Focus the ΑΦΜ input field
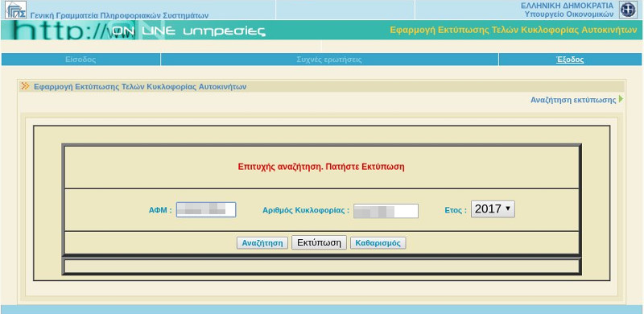Screen dimensions: 644x314 tap(206, 209)
